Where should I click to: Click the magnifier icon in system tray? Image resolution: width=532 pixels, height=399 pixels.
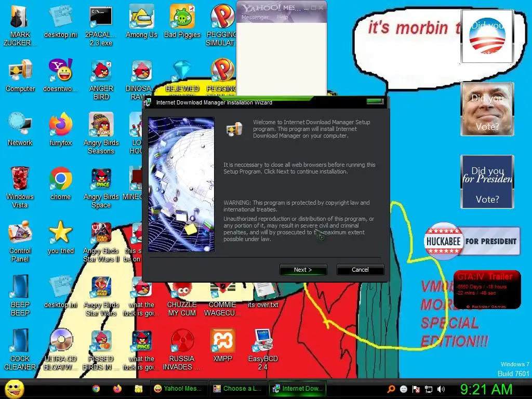(x=391, y=389)
